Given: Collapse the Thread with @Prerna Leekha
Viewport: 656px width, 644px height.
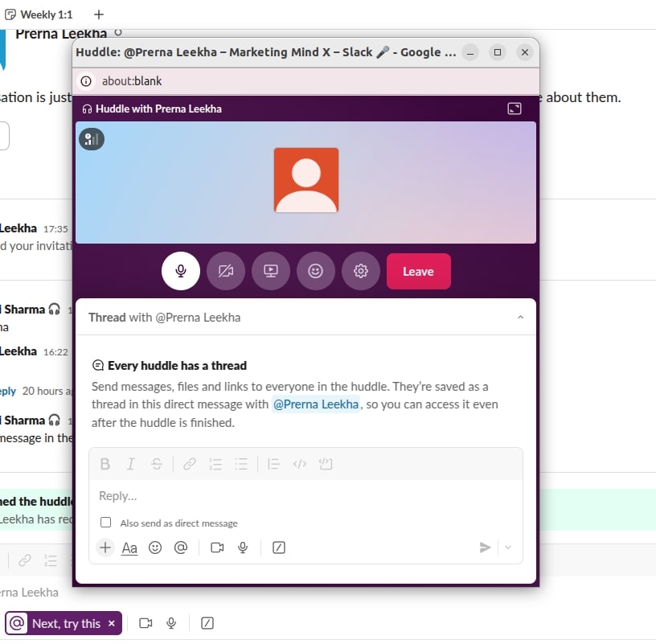Looking at the screenshot, I should 520,318.
